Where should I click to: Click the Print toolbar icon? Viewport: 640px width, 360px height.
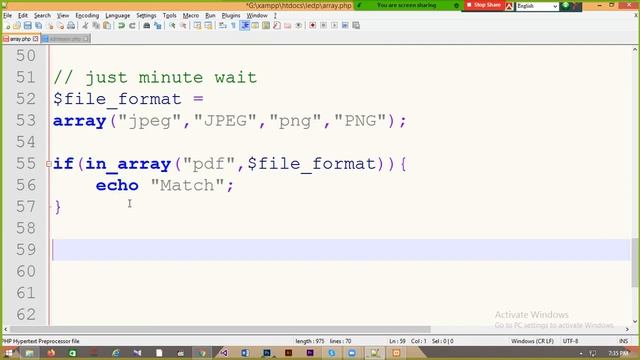click(x=71, y=26)
